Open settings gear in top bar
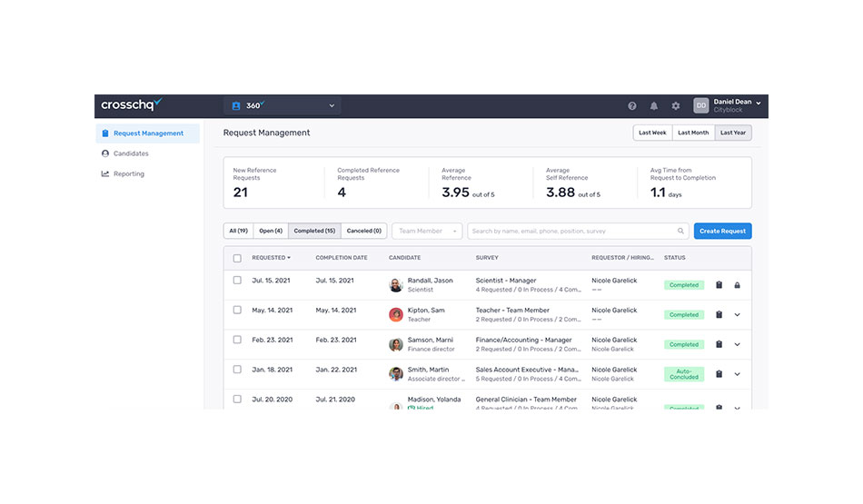 (x=676, y=106)
